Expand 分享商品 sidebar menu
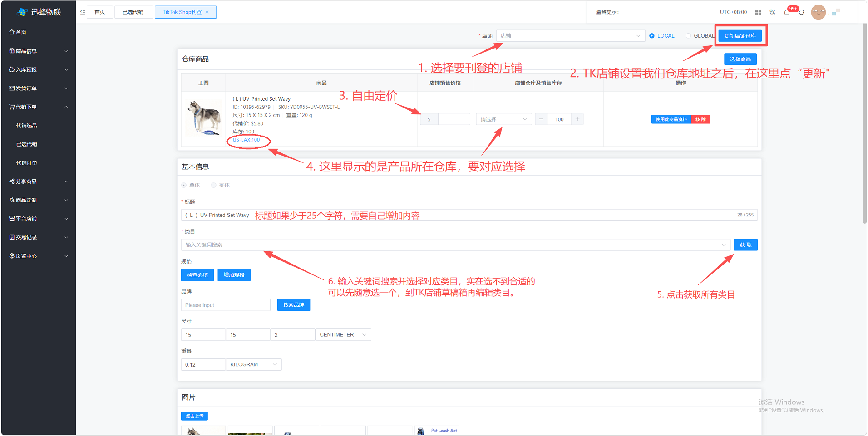The image size is (868, 436). pyautogui.click(x=39, y=181)
